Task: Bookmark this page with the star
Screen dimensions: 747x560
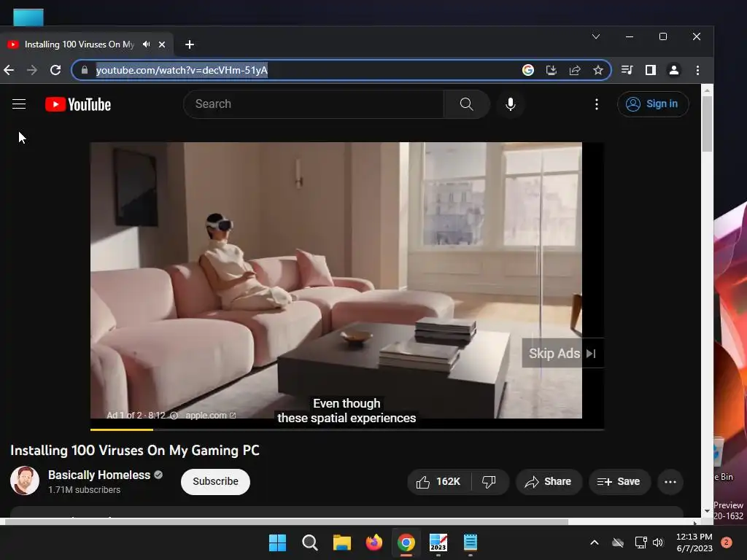Action: pos(598,71)
